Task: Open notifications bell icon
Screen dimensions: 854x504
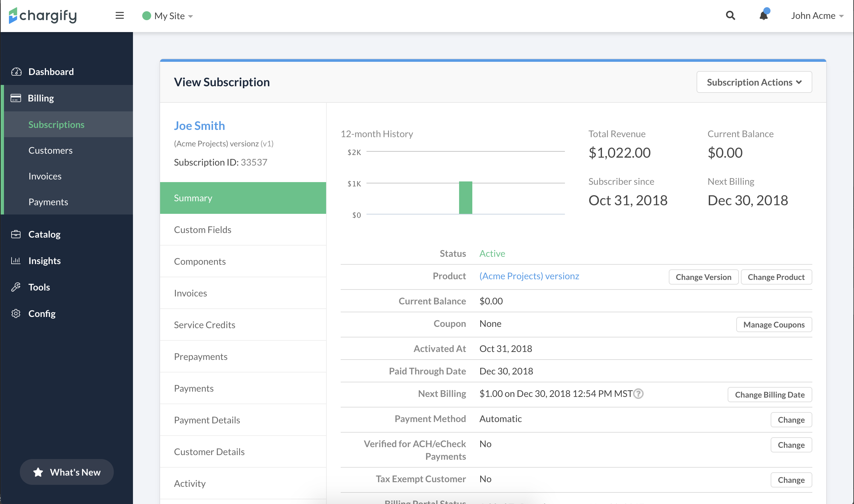Action: click(x=763, y=16)
